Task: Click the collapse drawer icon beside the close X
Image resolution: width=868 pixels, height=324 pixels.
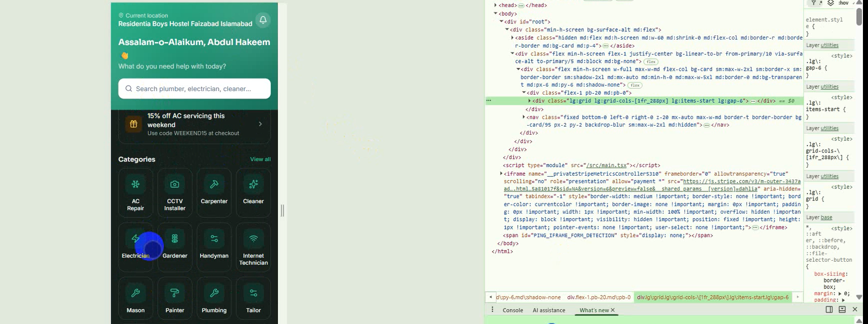Action: [x=842, y=309]
